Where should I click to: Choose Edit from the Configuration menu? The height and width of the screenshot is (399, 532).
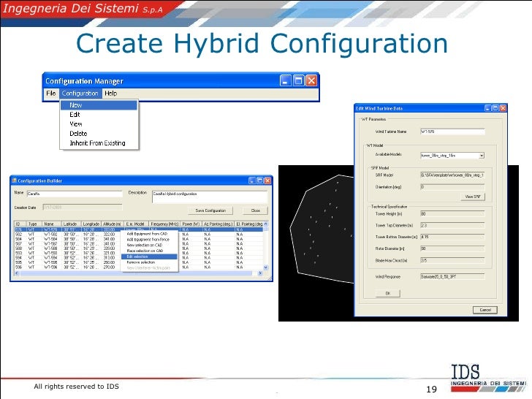point(99,115)
